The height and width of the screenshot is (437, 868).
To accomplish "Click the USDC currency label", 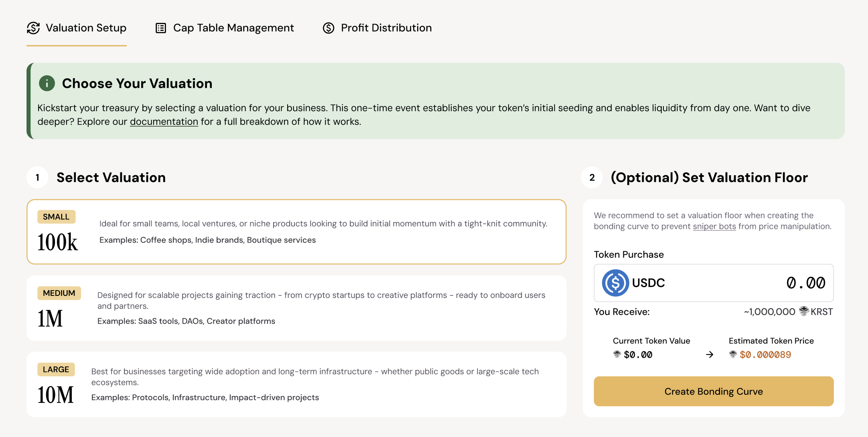I will (648, 283).
